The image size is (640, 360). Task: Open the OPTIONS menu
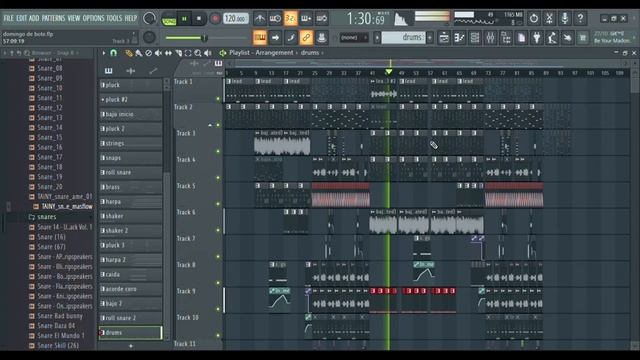tap(93, 18)
